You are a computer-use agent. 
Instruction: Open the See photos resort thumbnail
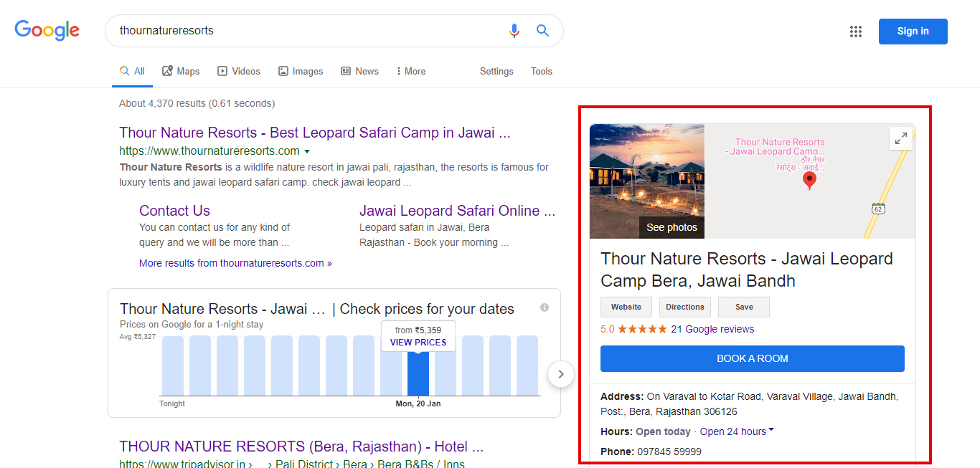coord(647,181)
